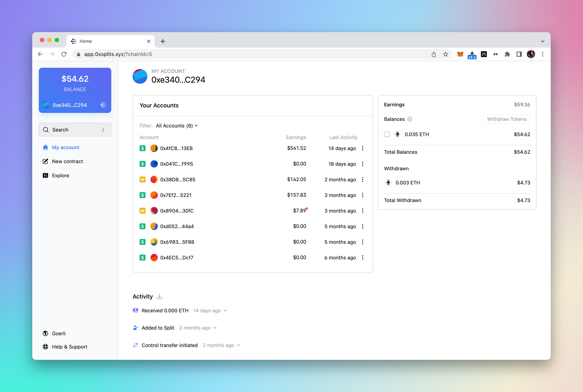Click the Withdraw Tokens button
Viewport: 583px width, 392px height.
[507, 119]
